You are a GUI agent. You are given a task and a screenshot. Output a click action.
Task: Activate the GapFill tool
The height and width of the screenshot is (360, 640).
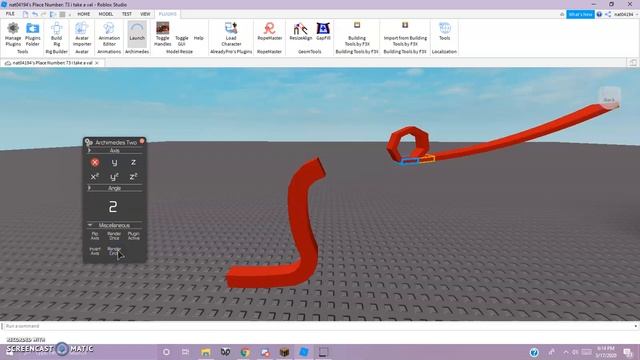coord(323,32)
